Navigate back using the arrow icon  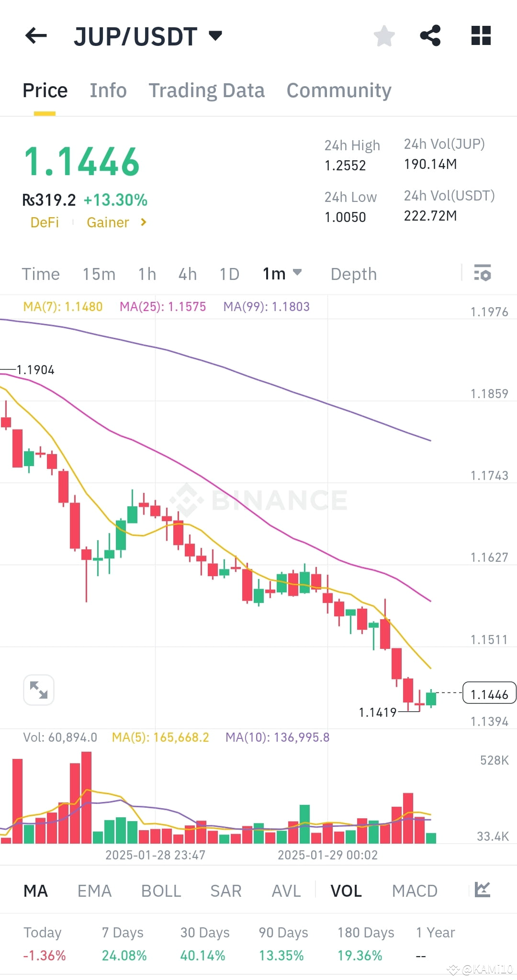tap(35, 36)
